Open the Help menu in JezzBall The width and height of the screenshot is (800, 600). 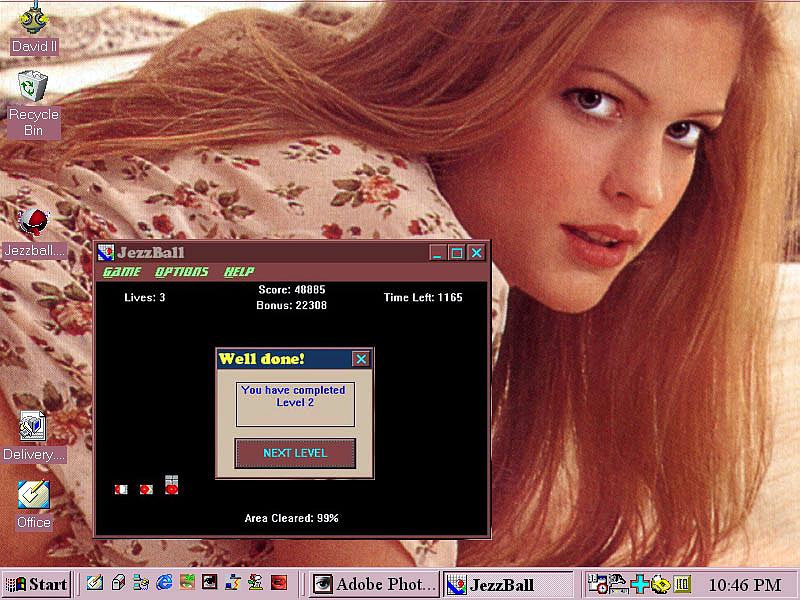239,271
